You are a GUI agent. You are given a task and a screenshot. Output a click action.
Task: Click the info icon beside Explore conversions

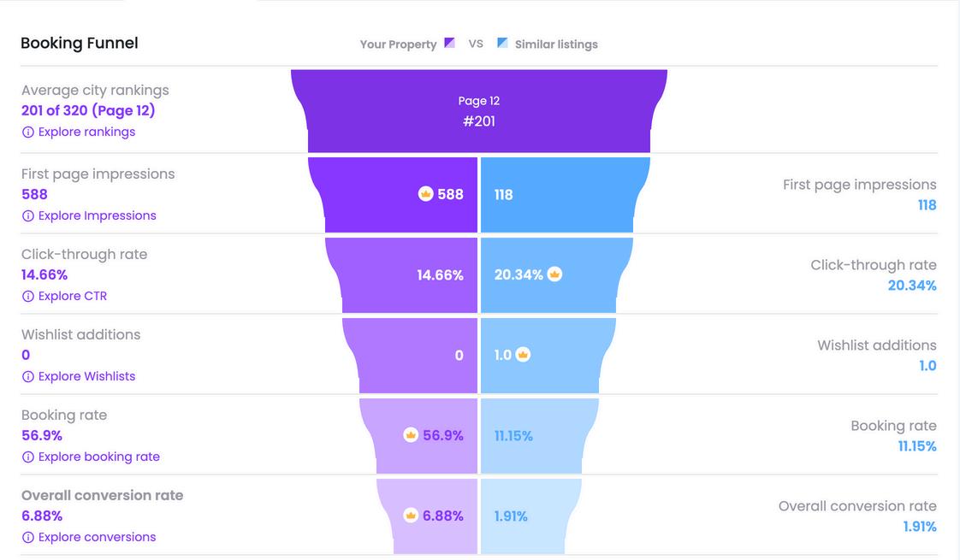pos(28,538)
